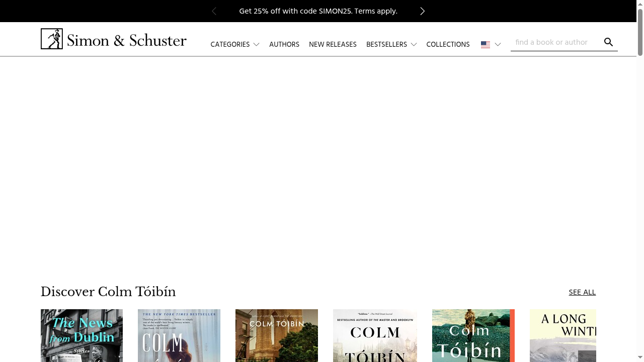Advance the promo banner with the right arrow

coord(422,11)
